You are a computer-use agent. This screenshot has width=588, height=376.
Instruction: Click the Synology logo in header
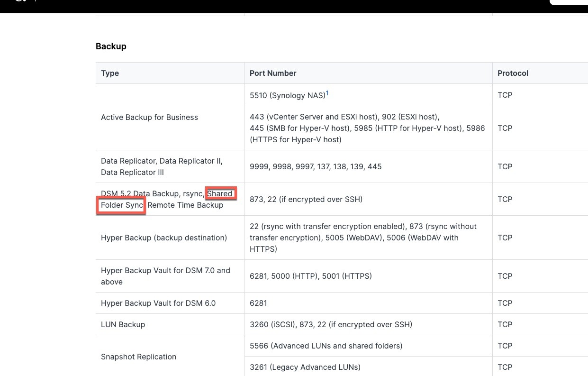[20, 1]
